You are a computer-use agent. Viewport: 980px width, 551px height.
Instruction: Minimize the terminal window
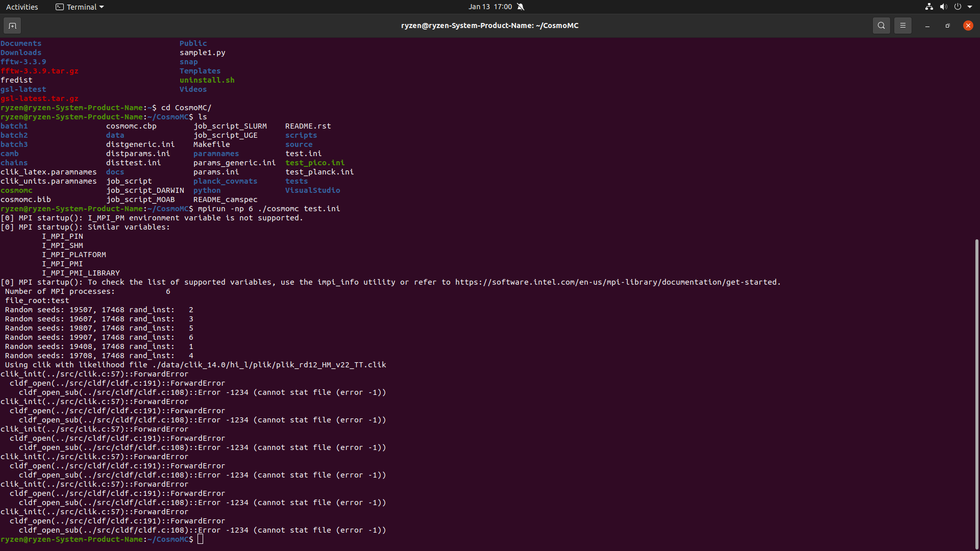pos(927,26)
